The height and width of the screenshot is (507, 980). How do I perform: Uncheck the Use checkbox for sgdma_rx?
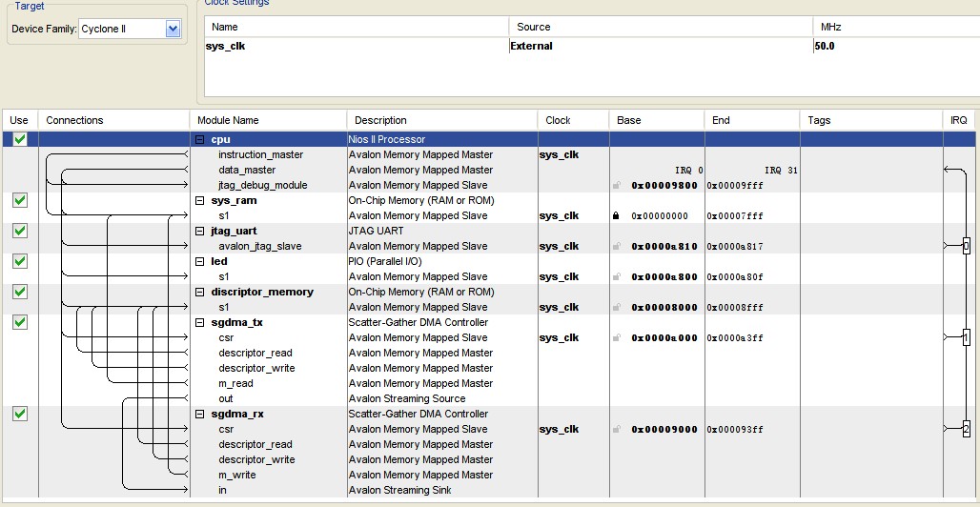pos(20,414)
